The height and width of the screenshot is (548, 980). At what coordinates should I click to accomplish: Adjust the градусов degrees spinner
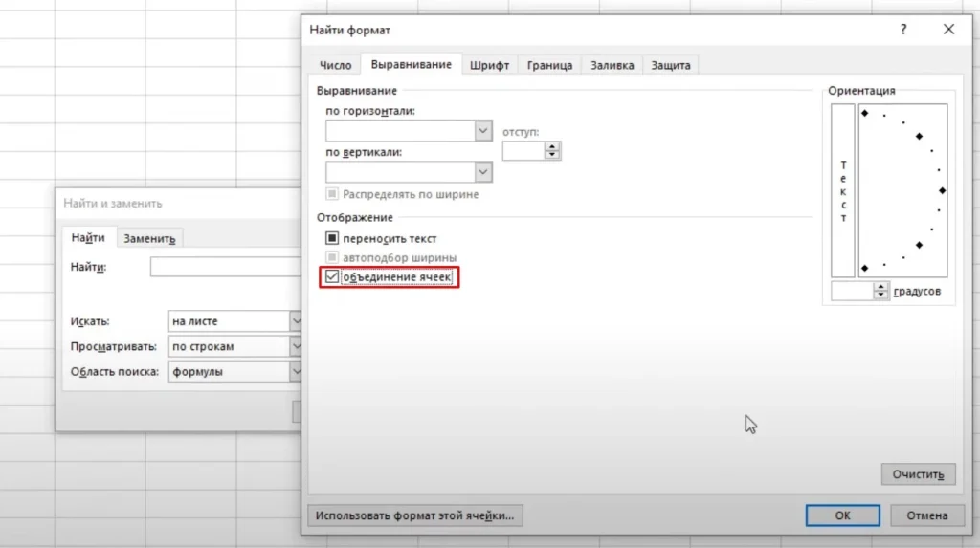coord(881,291)
